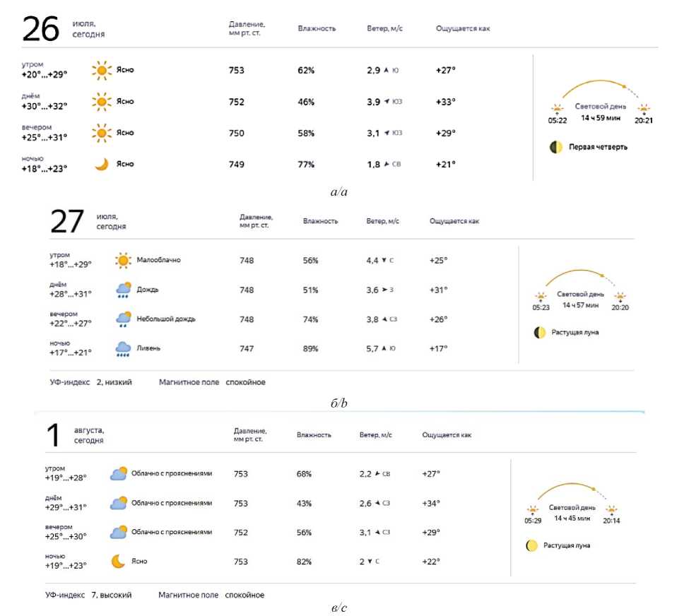Click the cloud icon for August 1 morning

pyautogui.click(x=118, y=473)
